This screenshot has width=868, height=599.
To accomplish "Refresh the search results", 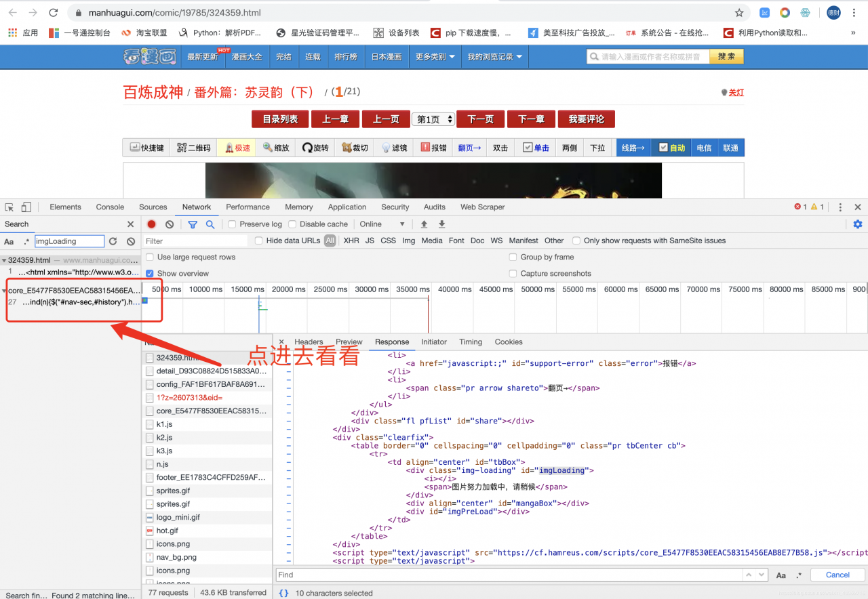I will 113,241.
